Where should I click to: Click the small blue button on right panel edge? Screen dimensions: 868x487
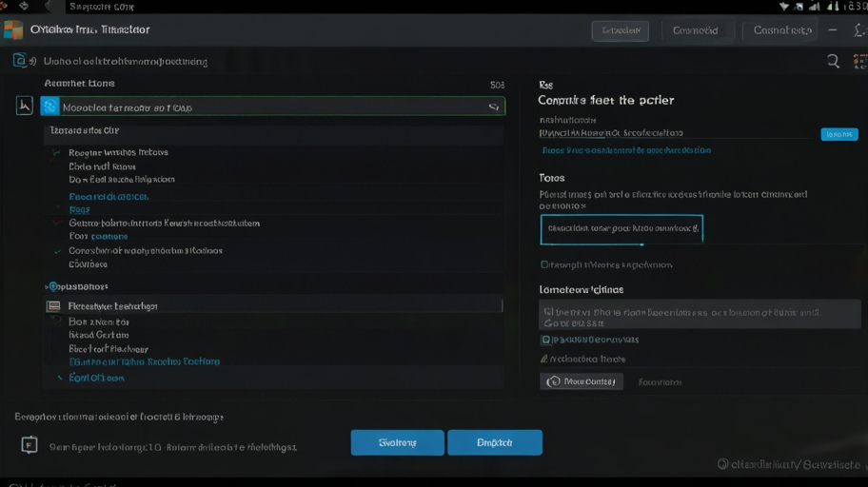pos(838,134)
